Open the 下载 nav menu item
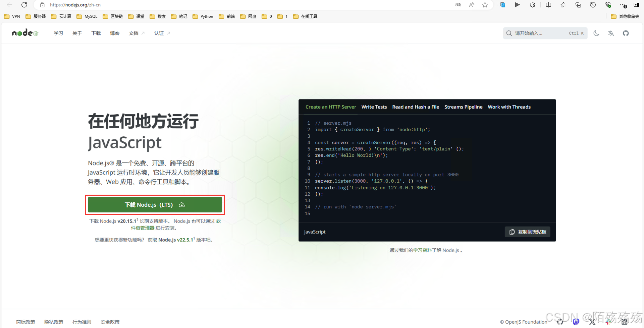 click(96, 33)
